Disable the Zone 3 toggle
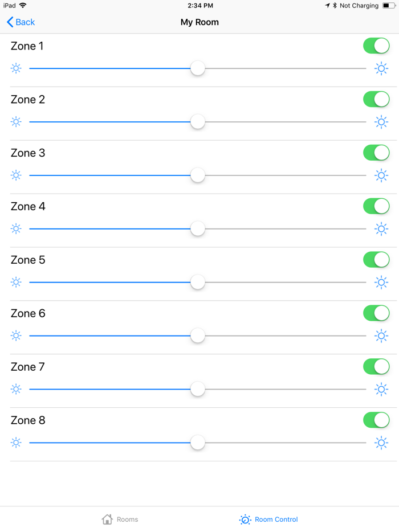Image resolution: width=399 pixels, height=532 pixels. click(376, 153)
